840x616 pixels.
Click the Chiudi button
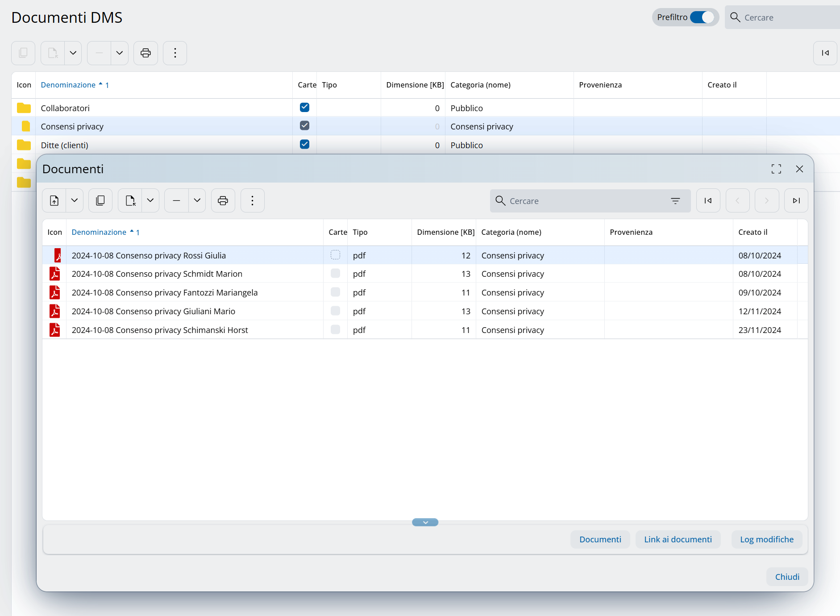tap(787, 577)
